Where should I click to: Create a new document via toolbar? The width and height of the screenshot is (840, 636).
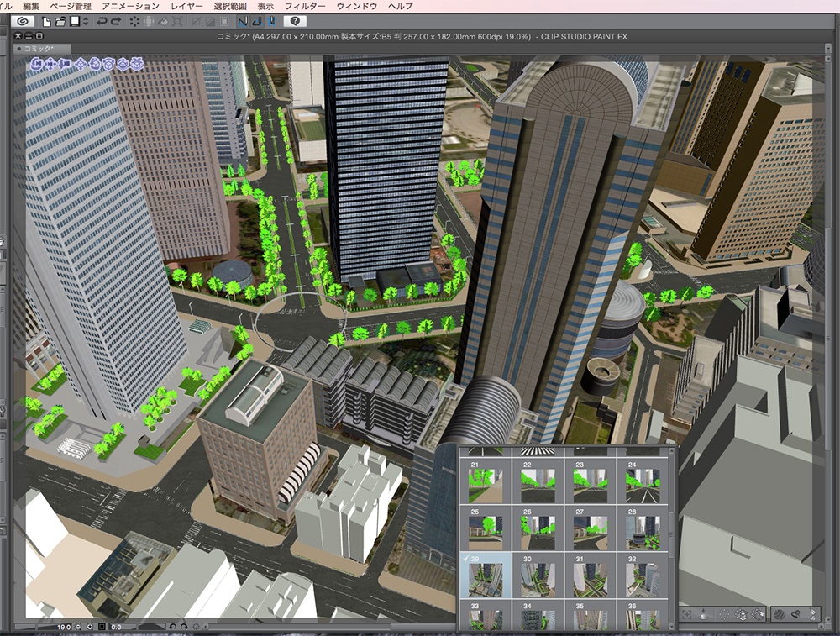(x=46, y=22)
